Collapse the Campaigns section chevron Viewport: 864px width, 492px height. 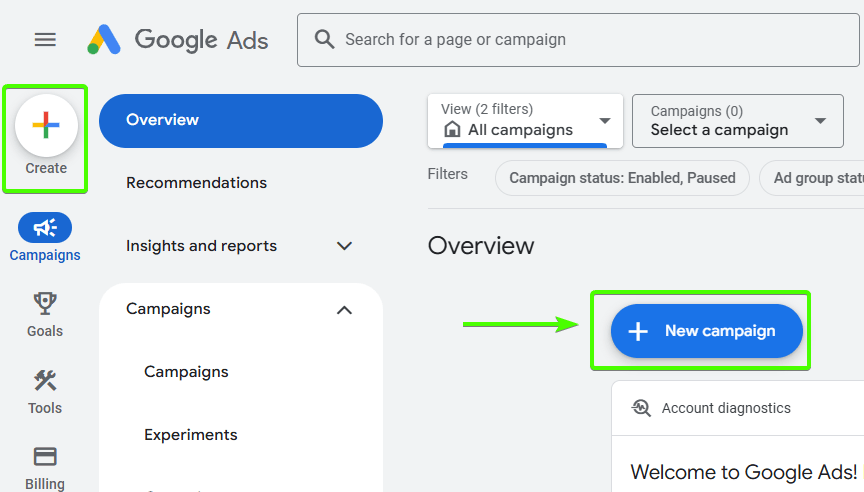344,310
